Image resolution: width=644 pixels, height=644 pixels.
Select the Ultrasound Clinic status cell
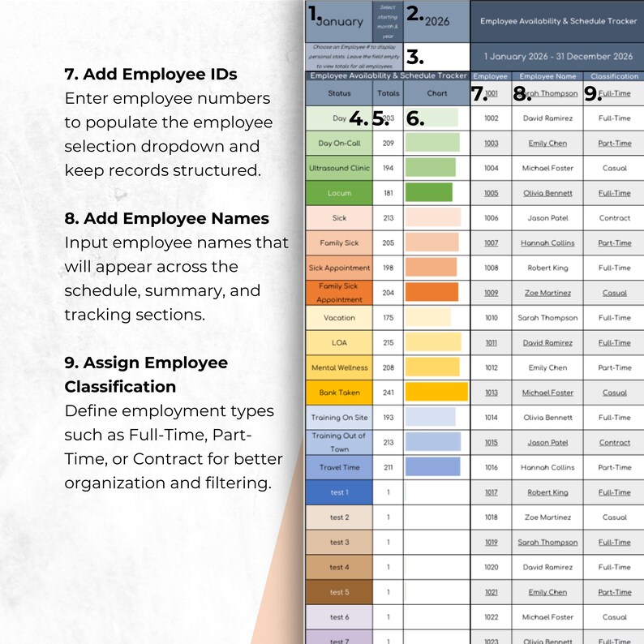pos(339,168)
